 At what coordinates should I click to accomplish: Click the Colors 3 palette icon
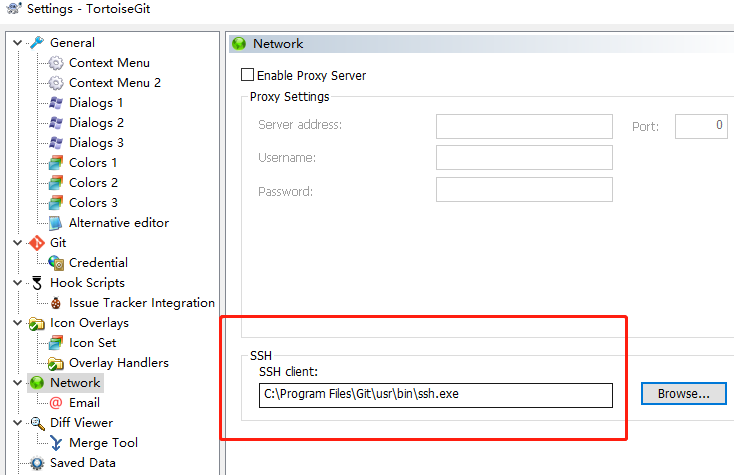coord(56,203)
